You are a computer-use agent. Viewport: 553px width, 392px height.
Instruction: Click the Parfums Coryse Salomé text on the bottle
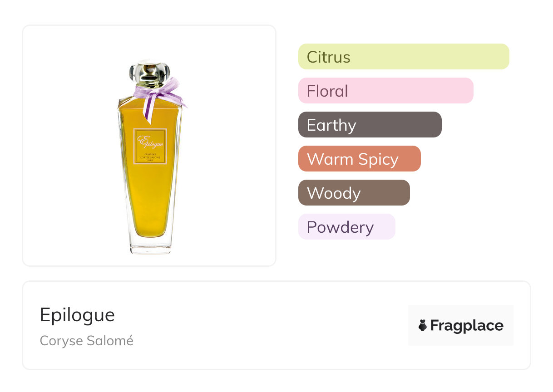150,157
